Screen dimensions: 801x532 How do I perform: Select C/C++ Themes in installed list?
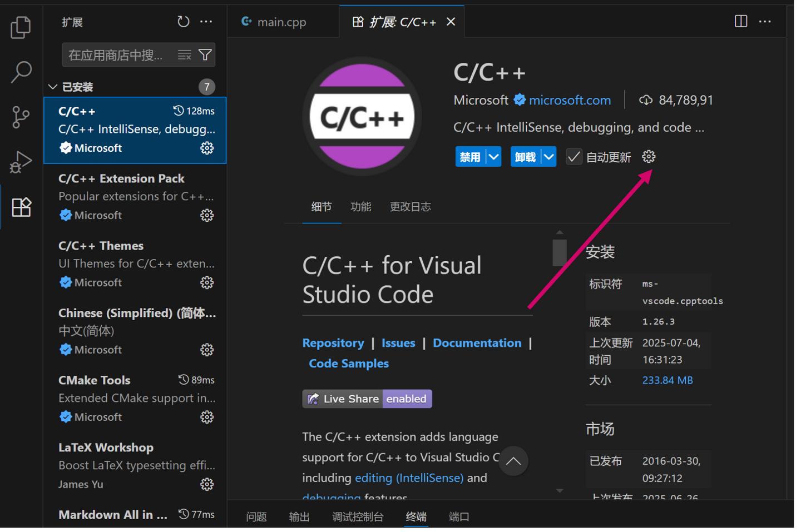pos(135,264)
